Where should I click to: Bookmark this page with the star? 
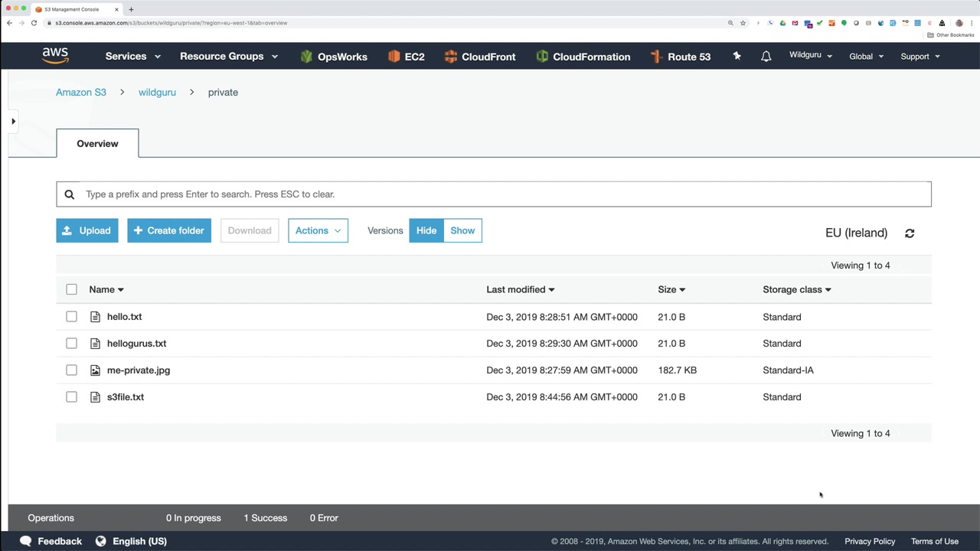743,23
